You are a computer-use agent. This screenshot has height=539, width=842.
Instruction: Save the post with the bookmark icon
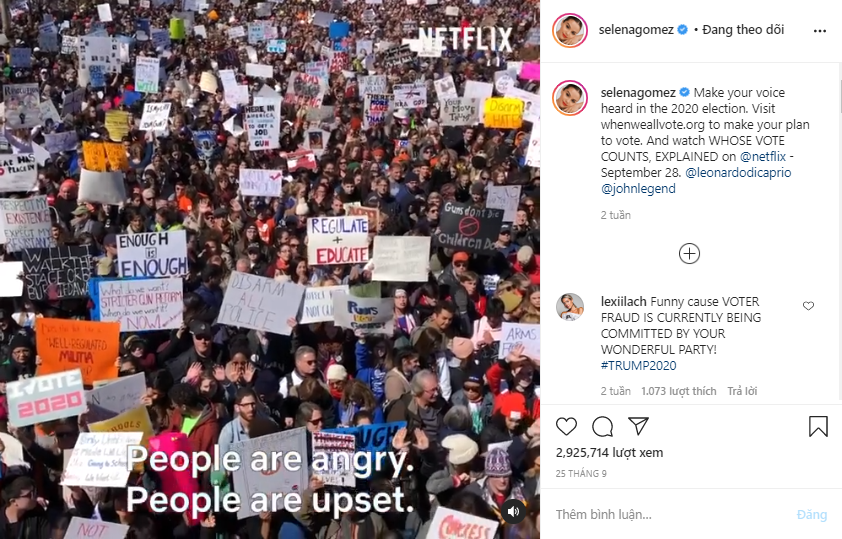[x=818, y=426]
